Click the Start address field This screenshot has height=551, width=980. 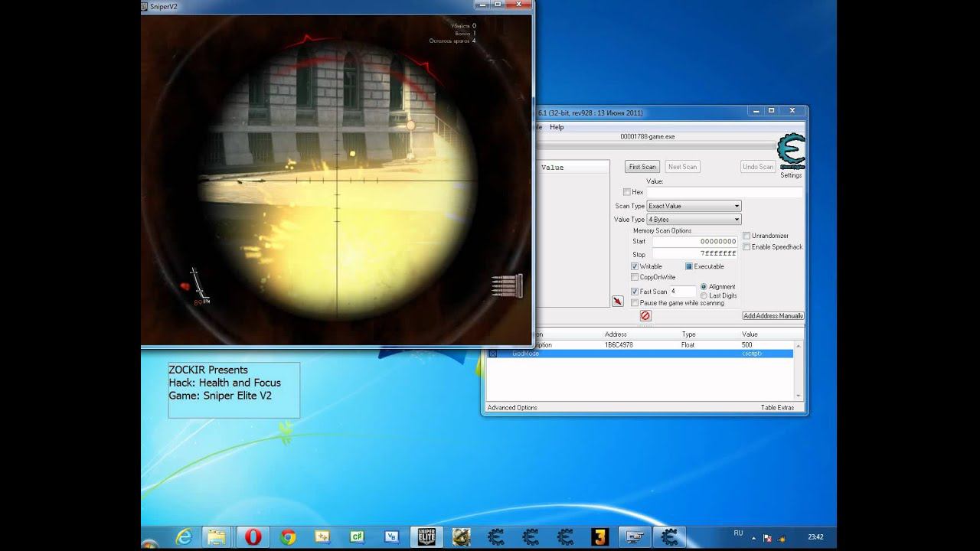pos(695,241)
